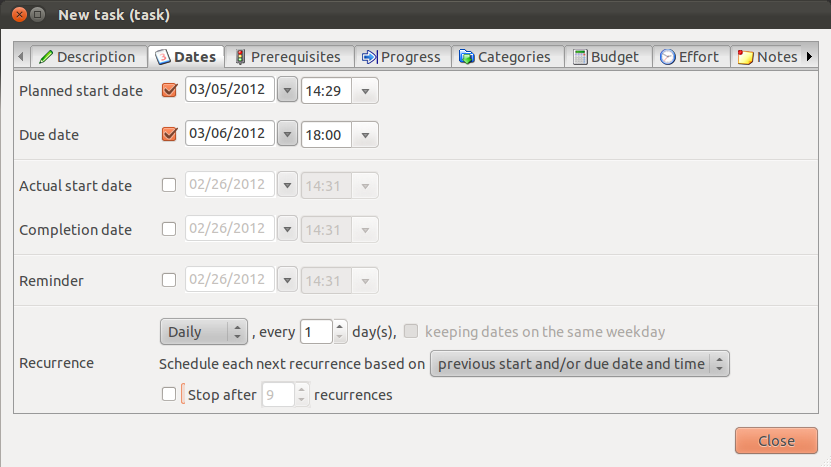Show tabs further right with arrow

809,56
